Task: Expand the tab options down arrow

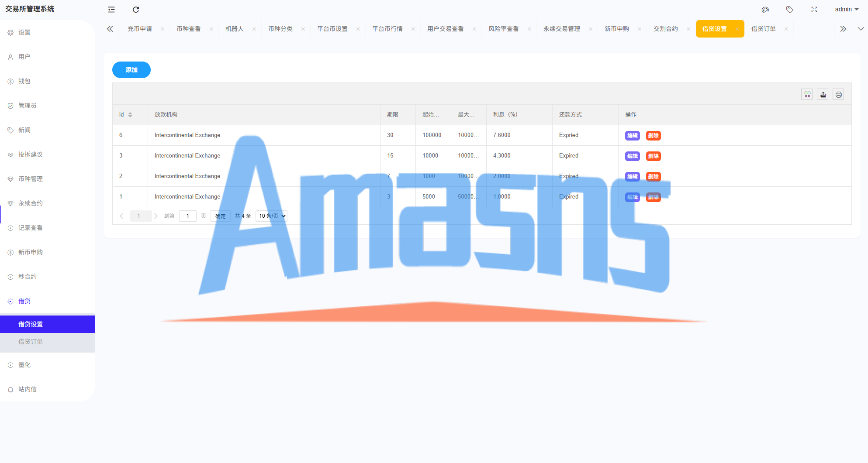Action: point(860,29)
